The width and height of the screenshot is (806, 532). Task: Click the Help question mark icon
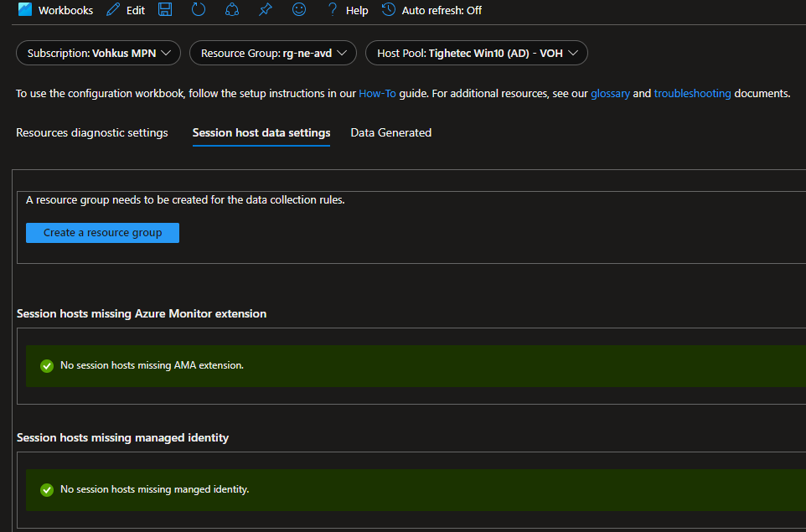pyautogui.click(x=333, y=9)
